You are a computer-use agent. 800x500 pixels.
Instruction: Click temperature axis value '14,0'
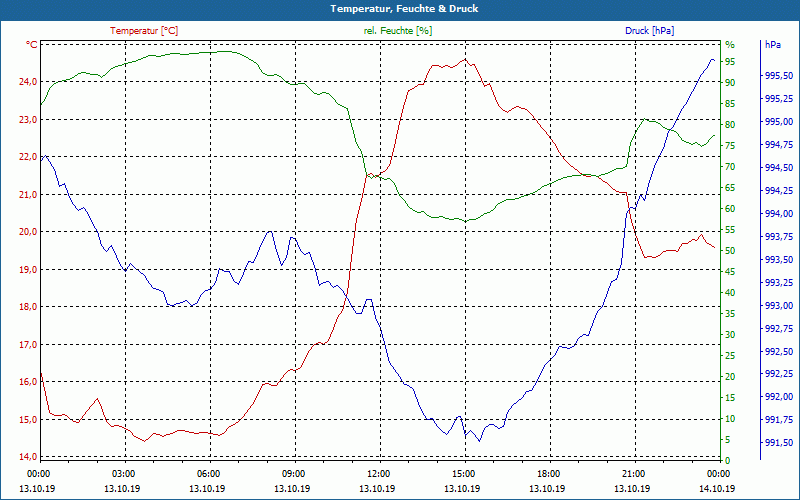[29, 457]
